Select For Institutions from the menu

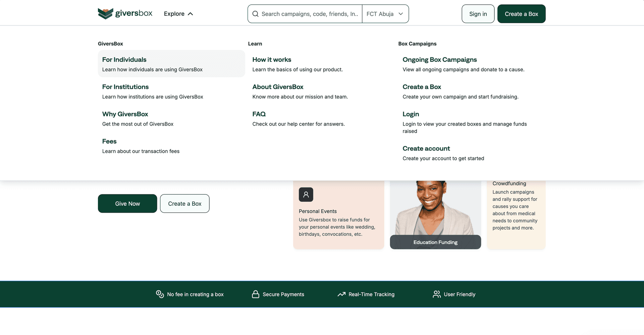pos(125,87)
